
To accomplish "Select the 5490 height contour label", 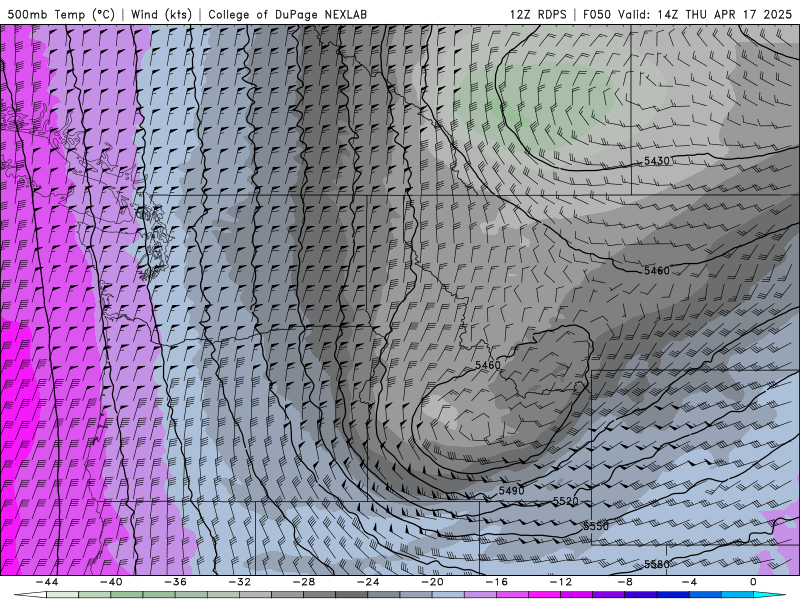I will click(511, 490).
